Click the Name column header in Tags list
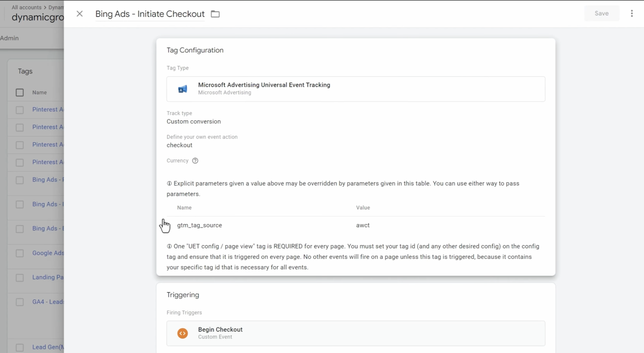This screenshot has height=353, width=644. (39, 93)
